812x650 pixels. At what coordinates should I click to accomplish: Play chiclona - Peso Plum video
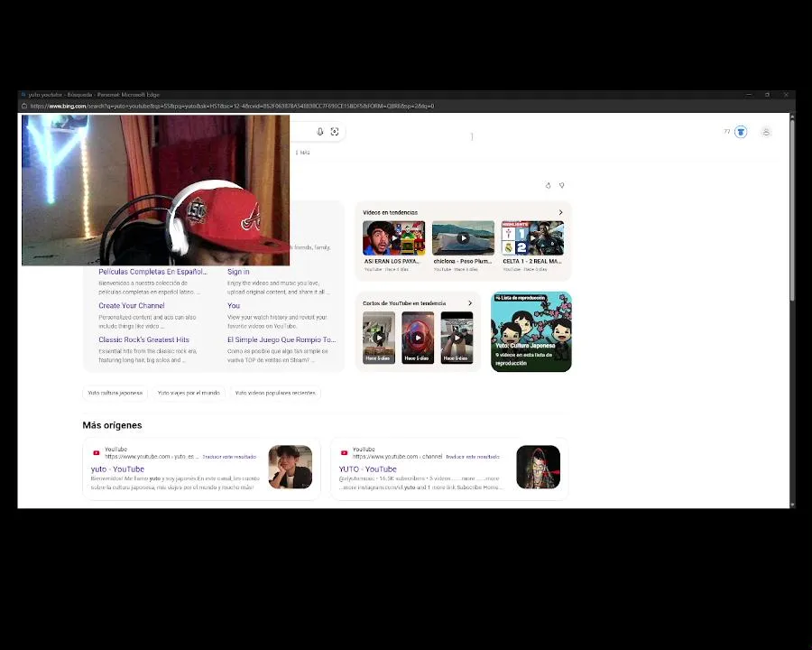pos(463,238)
